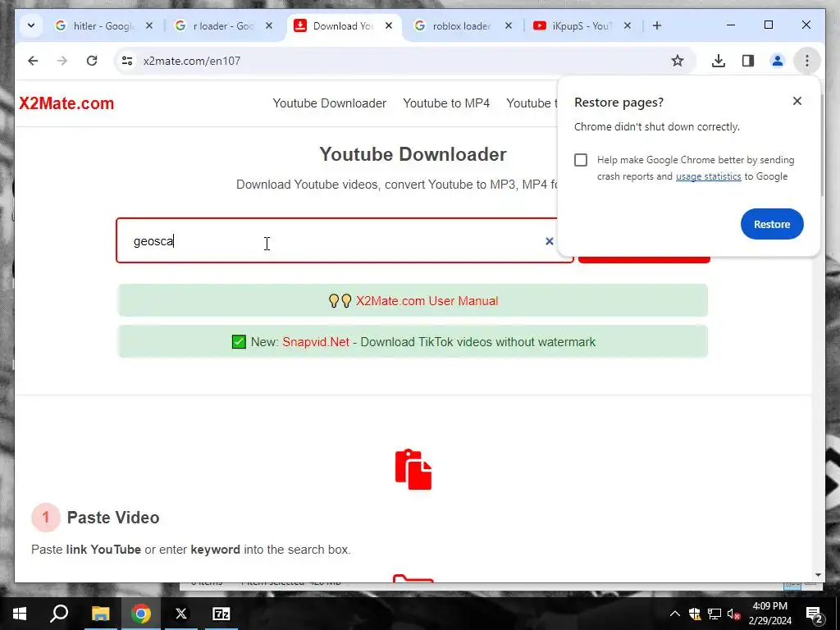Close the roblox loader tab

[509, 25]
